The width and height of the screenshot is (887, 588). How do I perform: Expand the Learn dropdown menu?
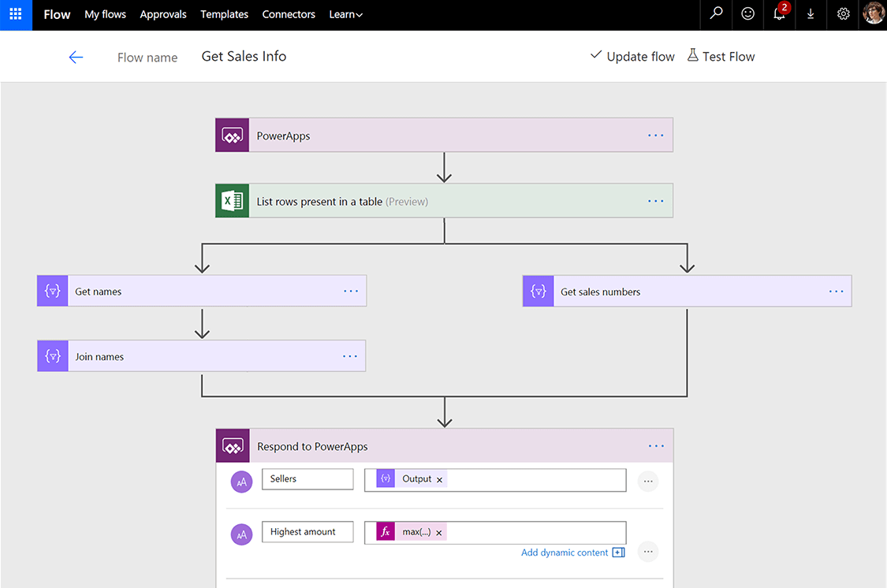345,15
